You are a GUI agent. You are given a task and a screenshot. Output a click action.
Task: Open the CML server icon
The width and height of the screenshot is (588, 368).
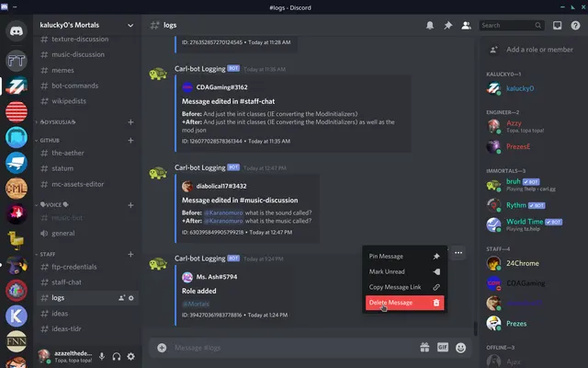tap(17, 189)
